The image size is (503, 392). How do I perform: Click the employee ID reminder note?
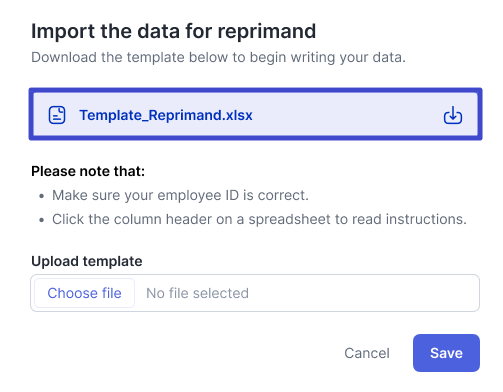click(180, 195)
